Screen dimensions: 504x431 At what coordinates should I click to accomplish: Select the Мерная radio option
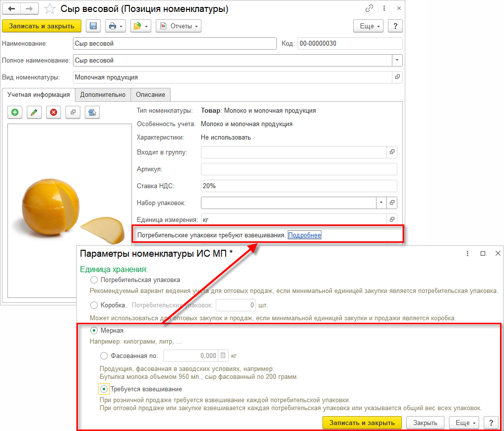pyautogui.click(x=94, y=330)
